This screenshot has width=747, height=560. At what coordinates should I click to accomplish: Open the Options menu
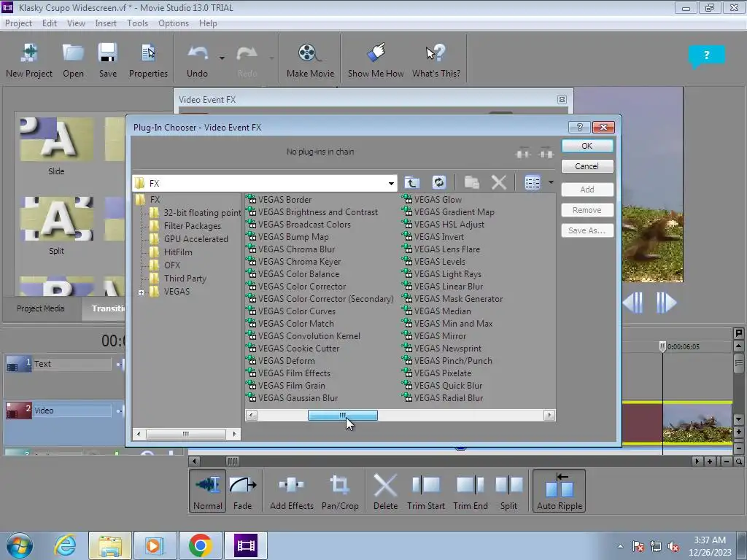pos(174,23)
